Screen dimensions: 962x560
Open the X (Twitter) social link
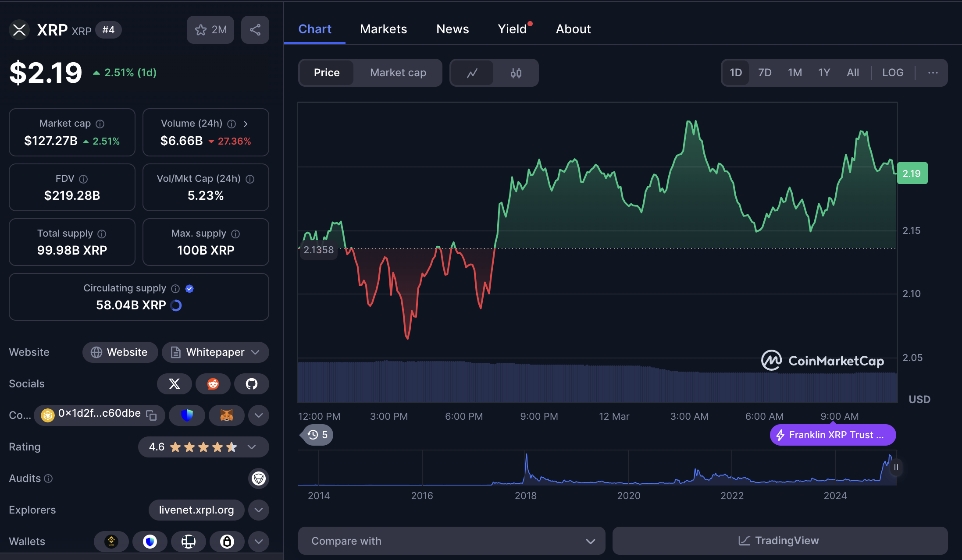click(175, 384)
